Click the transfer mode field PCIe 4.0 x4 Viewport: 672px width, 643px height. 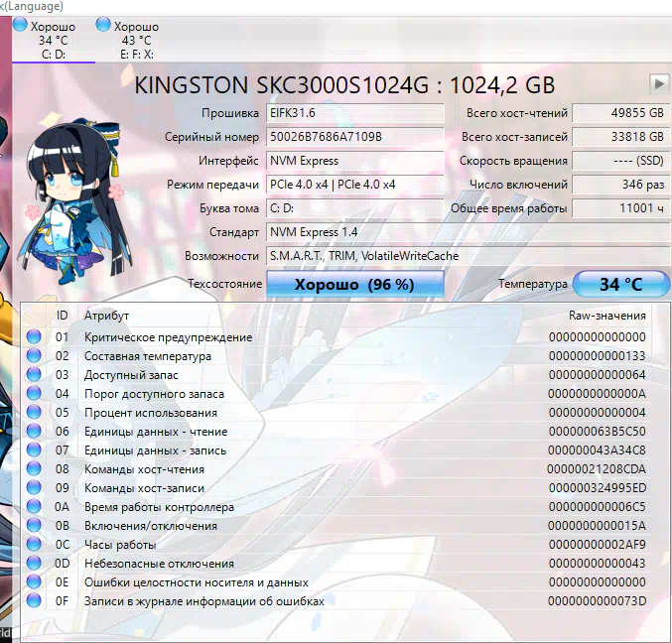[x=354, y=185]
